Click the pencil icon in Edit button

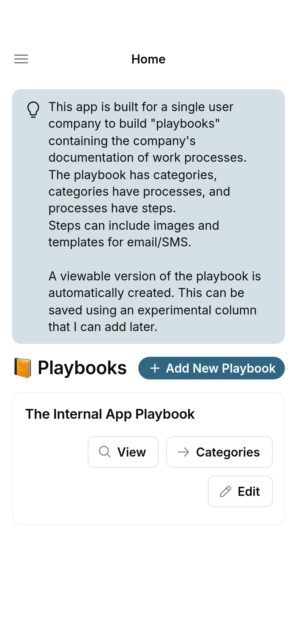tap(226, 491)
